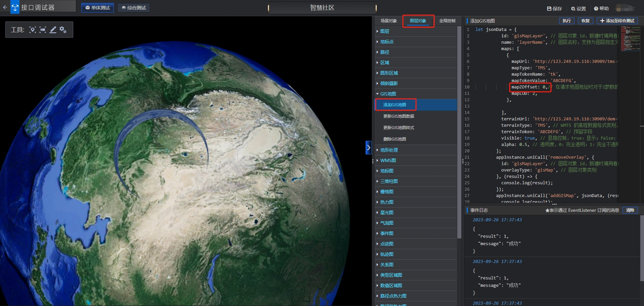The width and height of the screenshot is (644, 306).
Task: Click the back arrow in header
Action: point(5,7)
